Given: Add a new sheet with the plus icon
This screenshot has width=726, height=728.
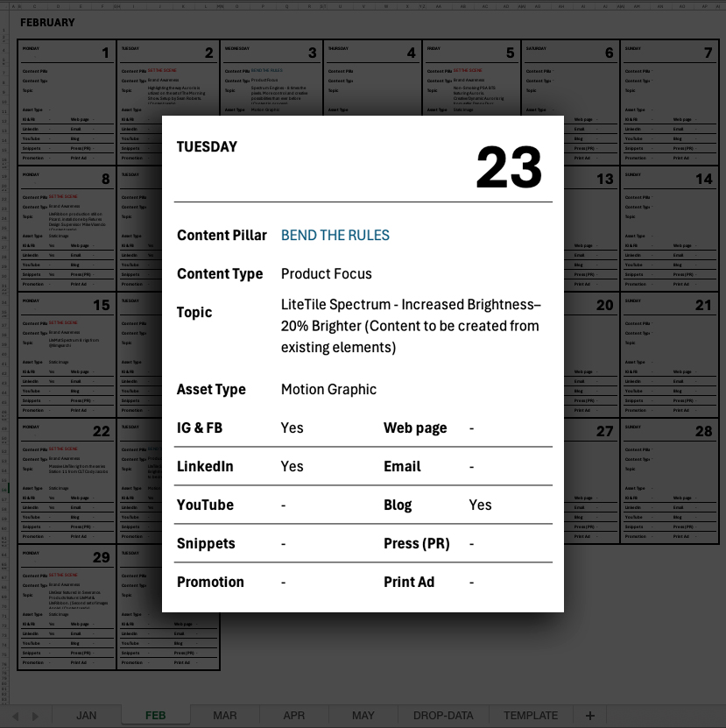Looking at the screenshot, I should [x=589, y=716].
